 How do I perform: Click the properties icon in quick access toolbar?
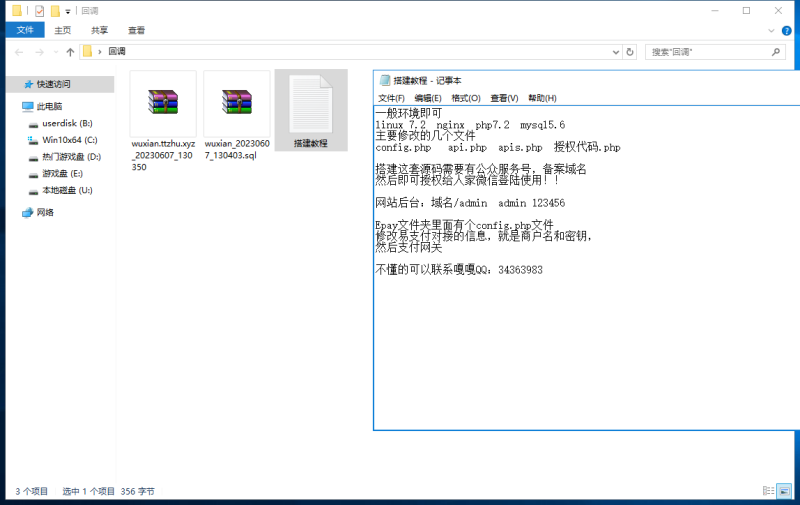click(x=39, y=10)
